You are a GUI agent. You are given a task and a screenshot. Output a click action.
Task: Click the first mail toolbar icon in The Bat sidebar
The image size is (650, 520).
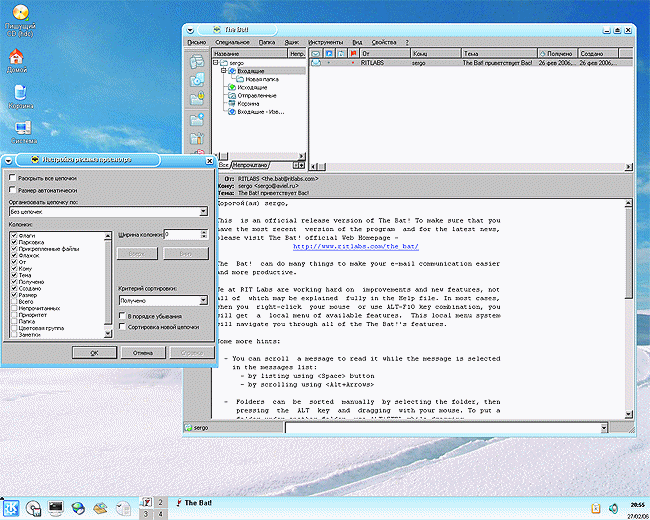[197, 61]
